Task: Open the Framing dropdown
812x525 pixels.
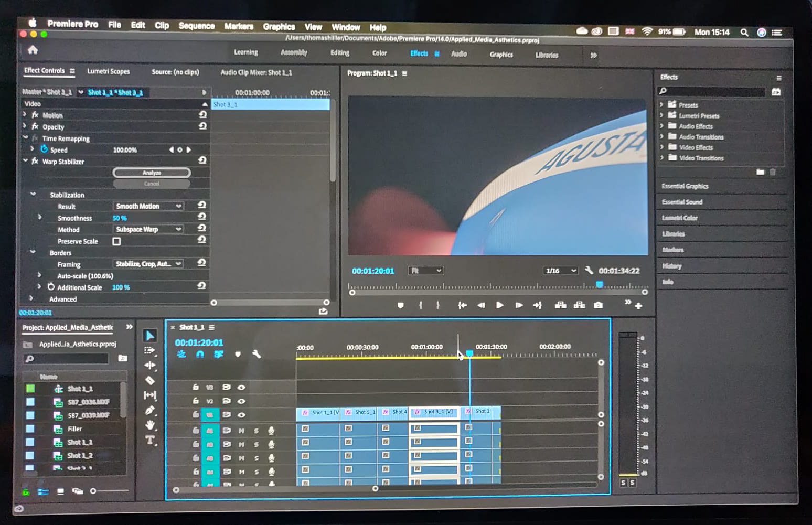Action: pos(148,264)
